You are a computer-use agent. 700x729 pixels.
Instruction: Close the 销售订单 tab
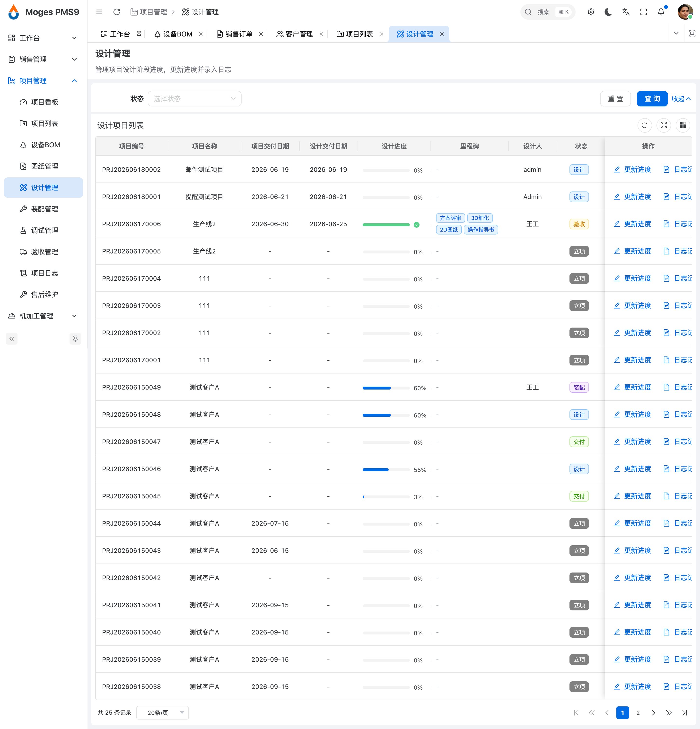tap(261, 34)
